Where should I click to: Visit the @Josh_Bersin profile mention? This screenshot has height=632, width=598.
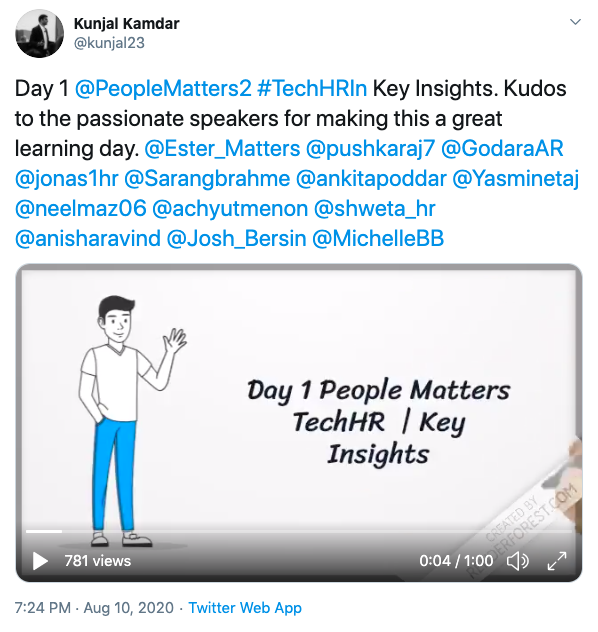(236, 238)
